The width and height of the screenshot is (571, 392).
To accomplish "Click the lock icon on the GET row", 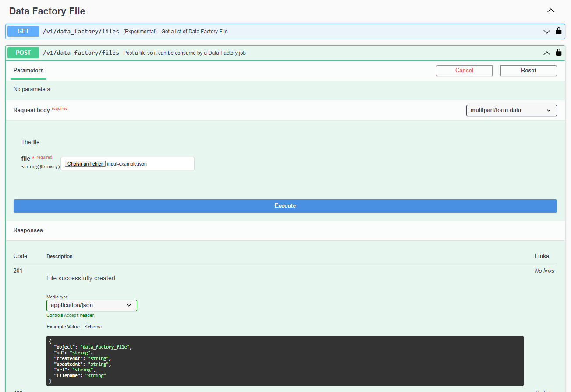I will [x=558, y=31].
